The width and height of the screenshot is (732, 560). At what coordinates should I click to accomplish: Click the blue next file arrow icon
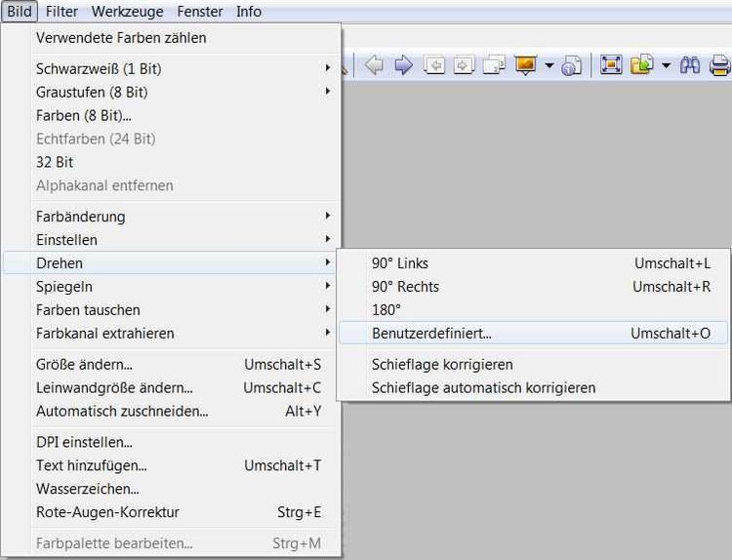point(403,64)
